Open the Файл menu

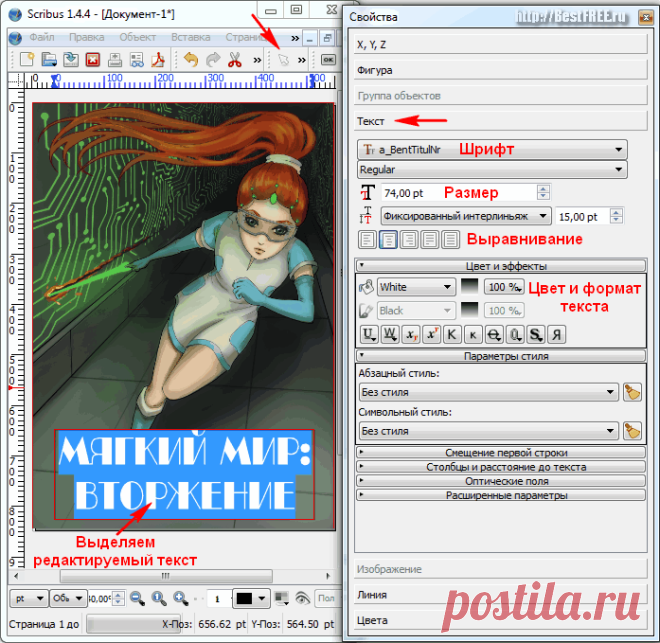click(42, 37)
